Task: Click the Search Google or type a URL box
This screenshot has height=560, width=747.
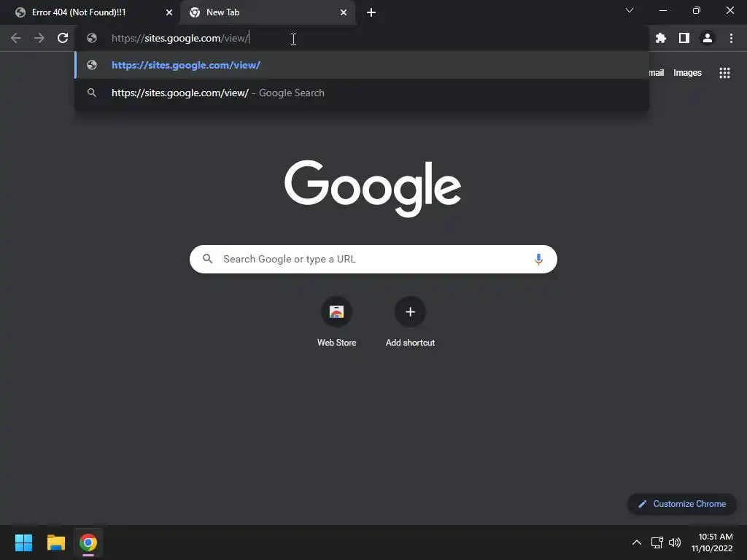Action: pos(373,259)
